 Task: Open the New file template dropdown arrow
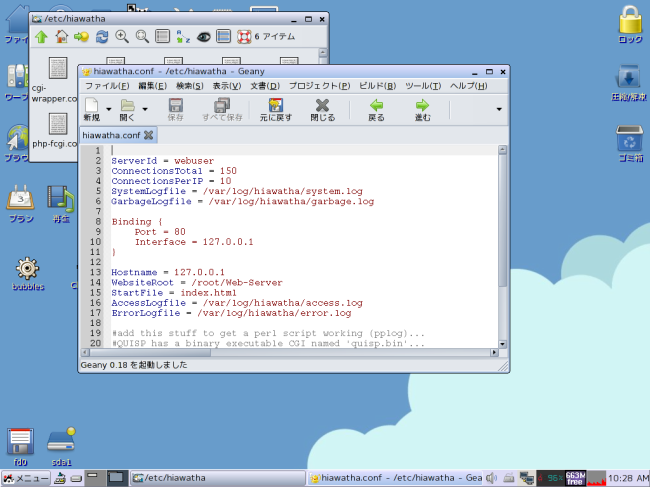click(x=109, y=109)
